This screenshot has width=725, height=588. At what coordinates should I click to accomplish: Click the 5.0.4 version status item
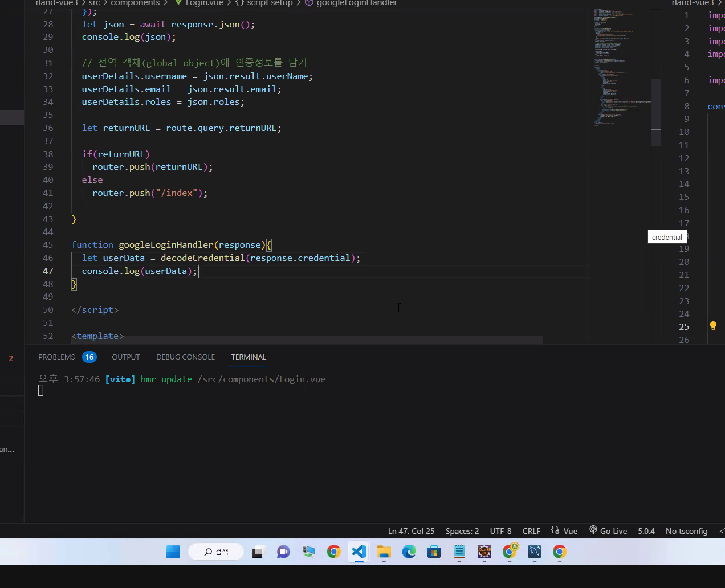(646, 530)
